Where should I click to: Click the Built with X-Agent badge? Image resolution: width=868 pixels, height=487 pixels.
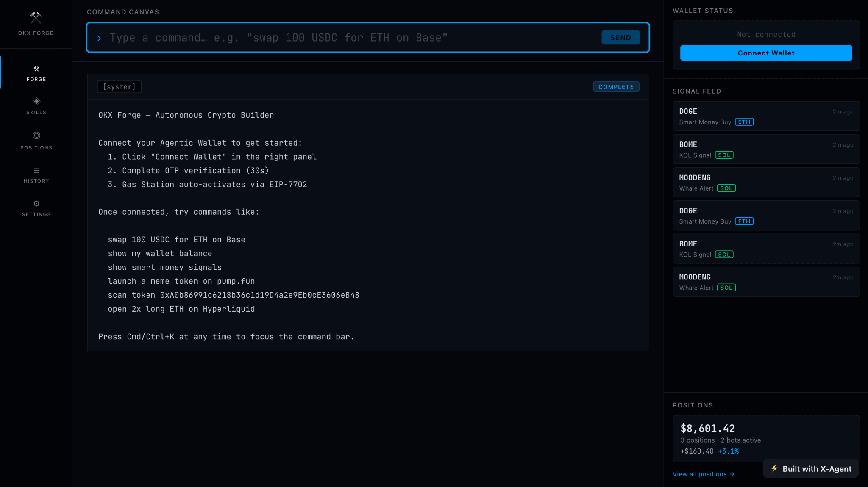[x=811, y=469]
